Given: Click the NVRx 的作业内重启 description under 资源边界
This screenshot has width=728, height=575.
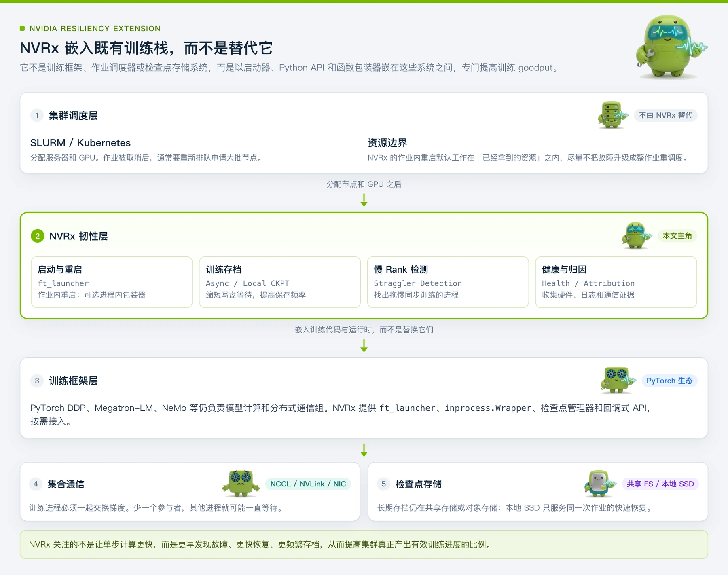Looking at the screenshot, I should point(529,158).
